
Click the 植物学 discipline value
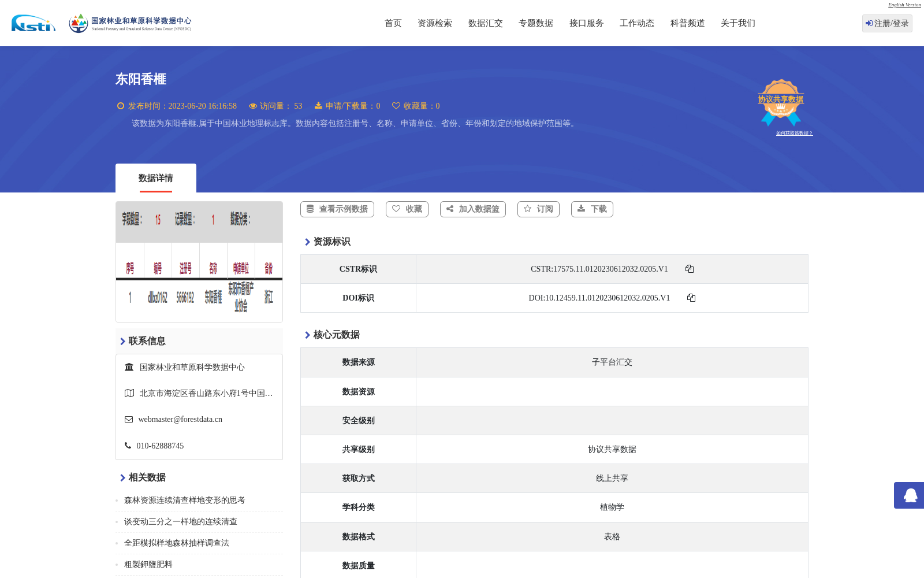coord(612,507)
